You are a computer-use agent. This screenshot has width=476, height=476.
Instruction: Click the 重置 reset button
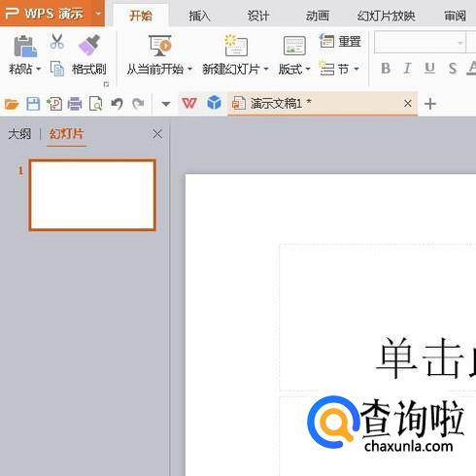click(340, 42)
